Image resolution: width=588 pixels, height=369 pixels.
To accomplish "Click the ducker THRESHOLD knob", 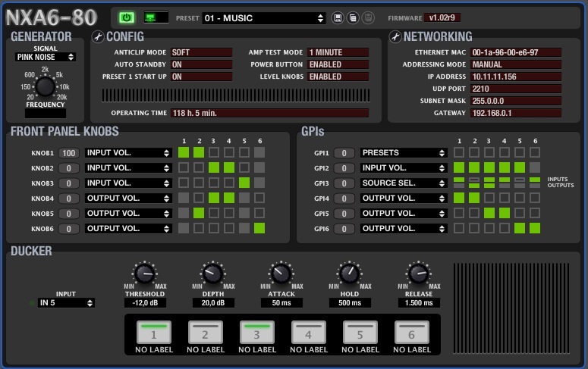I will tap(144, 273).
